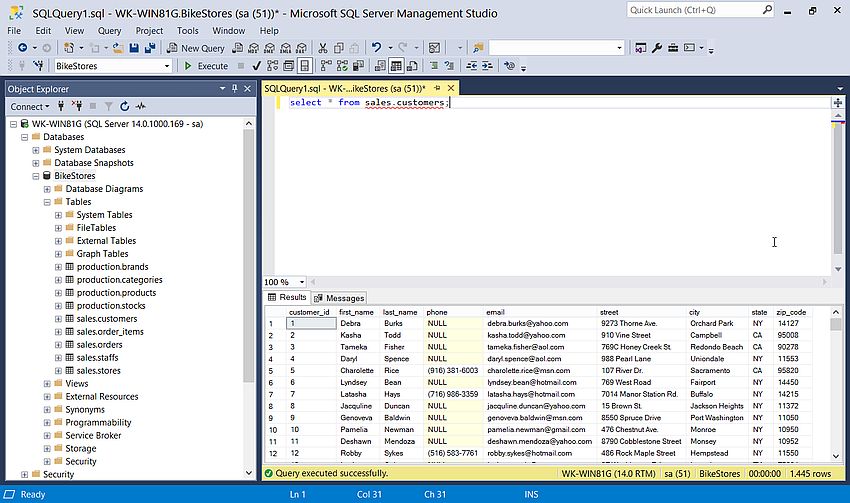
Task: Open Activity Monitor from the main toolbar
Action: pos(434,48)
